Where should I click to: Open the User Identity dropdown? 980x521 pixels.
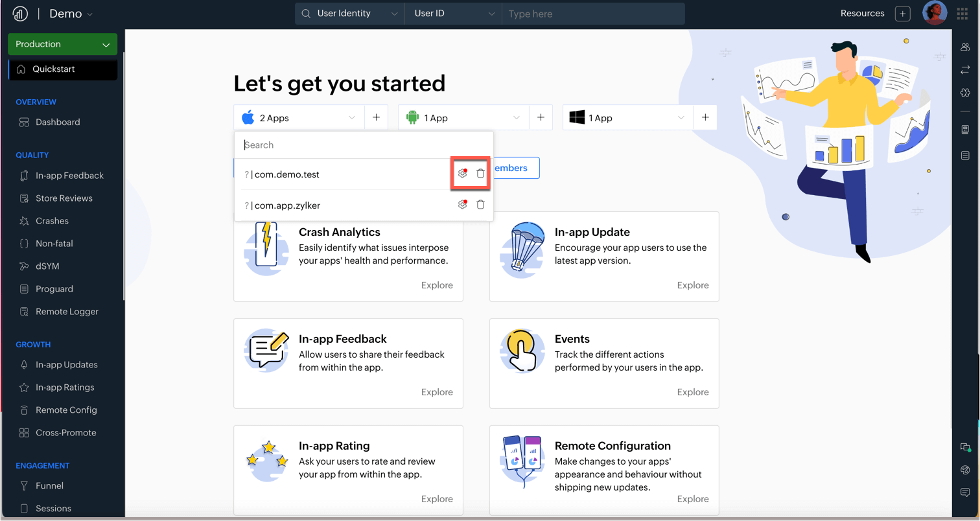(350, 14)
